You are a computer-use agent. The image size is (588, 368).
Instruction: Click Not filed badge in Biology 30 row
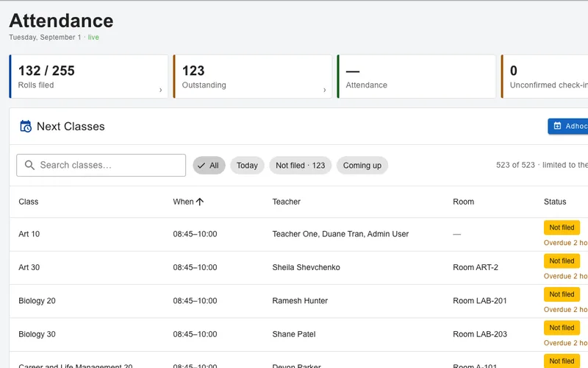[562, 328]
